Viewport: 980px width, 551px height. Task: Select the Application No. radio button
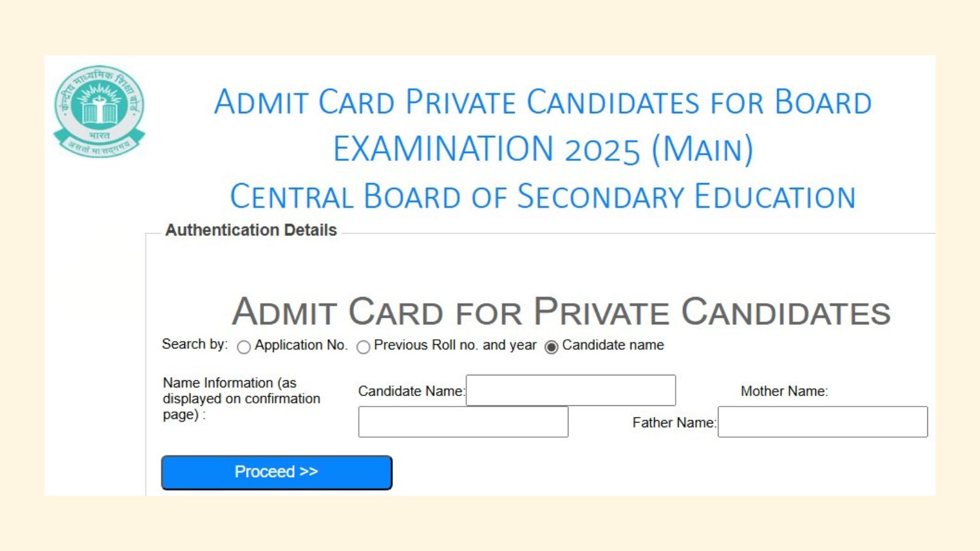[x=244, y=347]
